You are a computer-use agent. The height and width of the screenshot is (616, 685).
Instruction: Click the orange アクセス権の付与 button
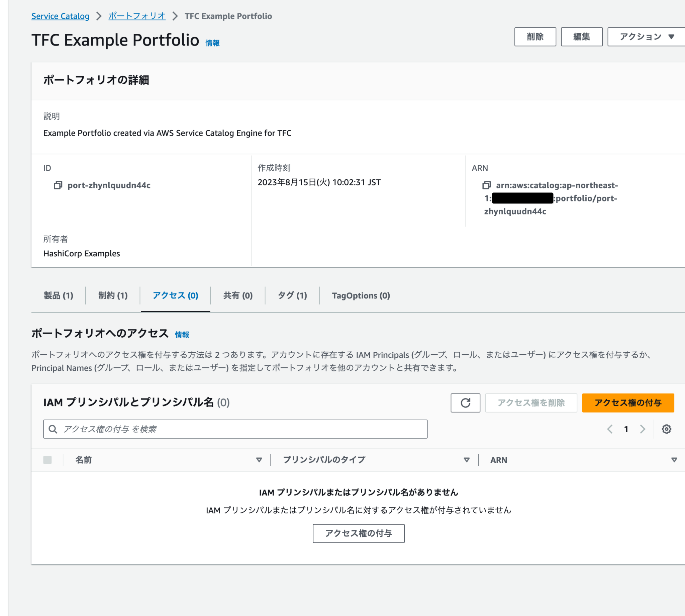[628, 403]
